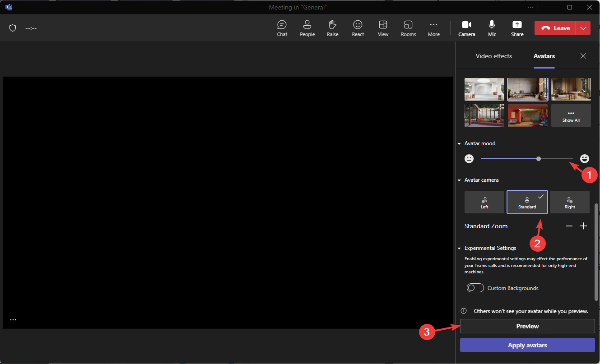Click the happy face mood icon

(585, 159)
